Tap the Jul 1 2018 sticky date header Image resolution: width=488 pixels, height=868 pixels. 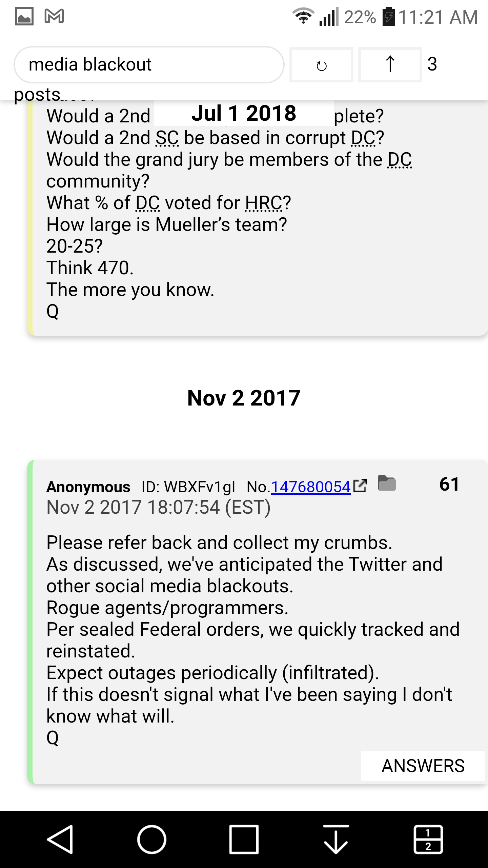tap(244, 113)
